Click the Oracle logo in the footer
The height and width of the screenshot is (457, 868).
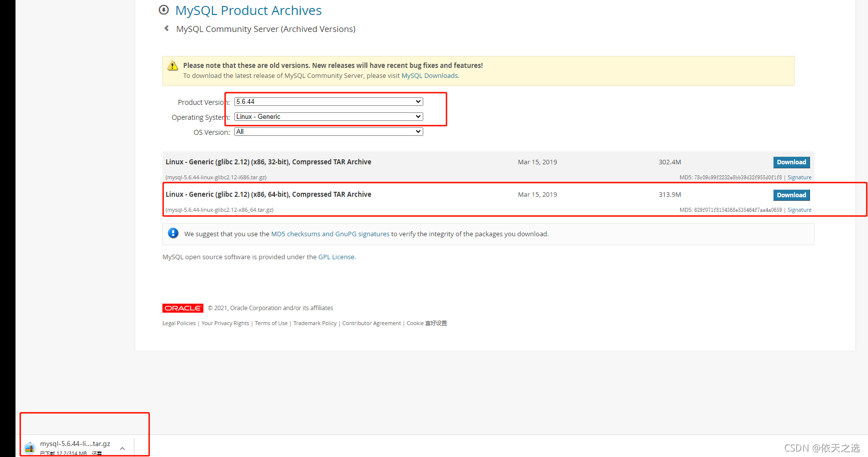(x=183, y=308)
